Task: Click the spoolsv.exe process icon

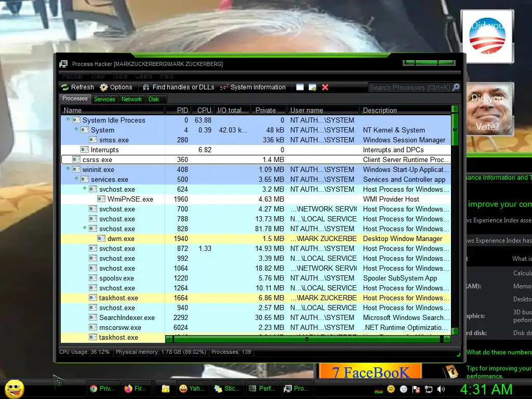Action: (x=93, y=278)
